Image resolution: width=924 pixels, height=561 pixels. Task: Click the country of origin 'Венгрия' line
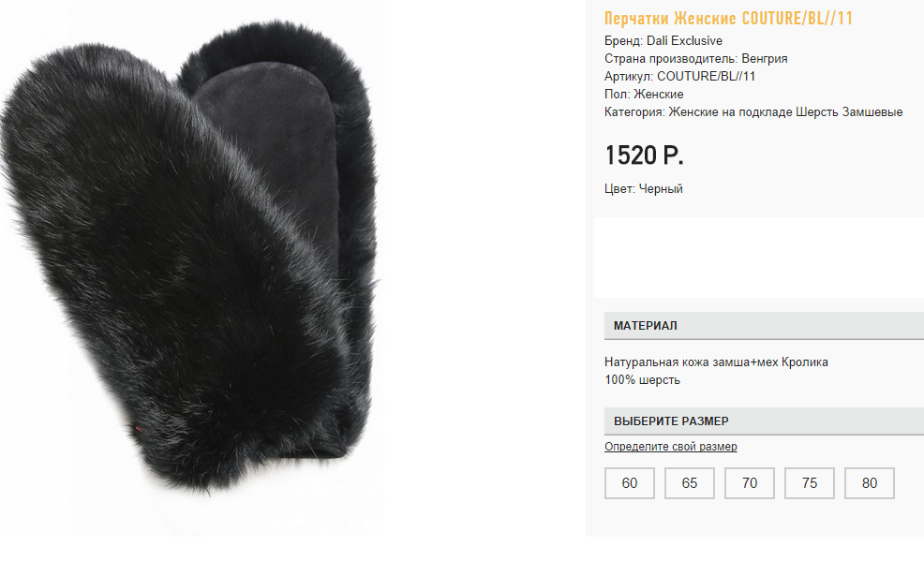coord(696,59)
